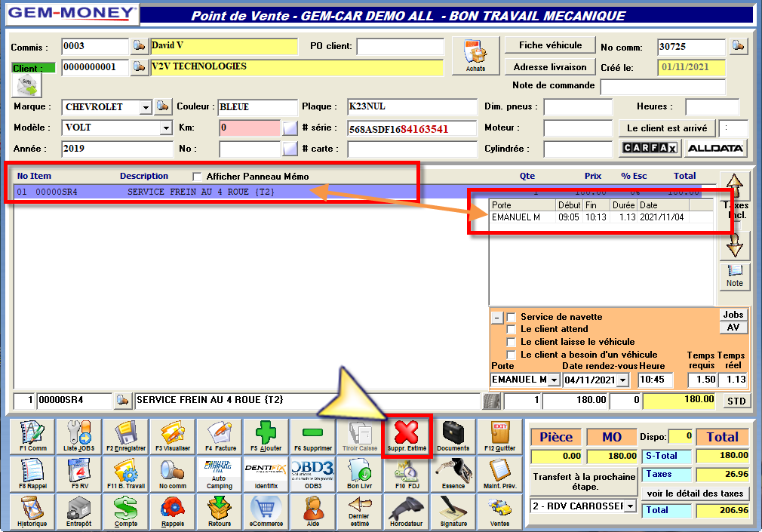The width and height of the screenshot is (762, 532).
Task: Delete the estimate with Suppr. Estimé
Action: (407, 436)
